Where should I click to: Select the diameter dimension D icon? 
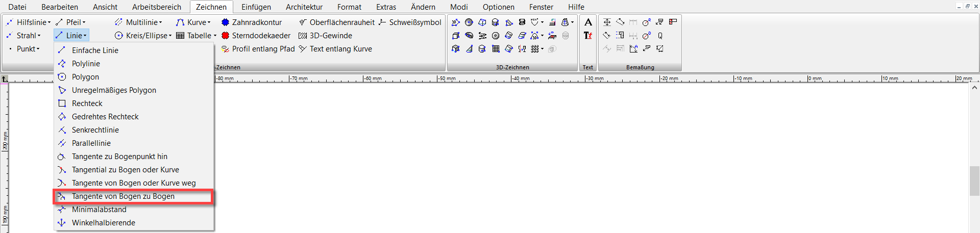coord(647,36)
